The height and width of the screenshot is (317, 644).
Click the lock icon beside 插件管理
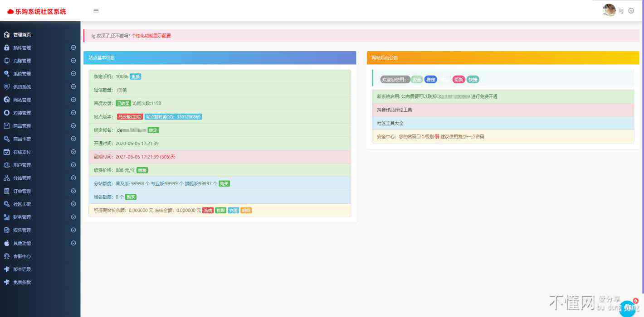coord(7,48)
